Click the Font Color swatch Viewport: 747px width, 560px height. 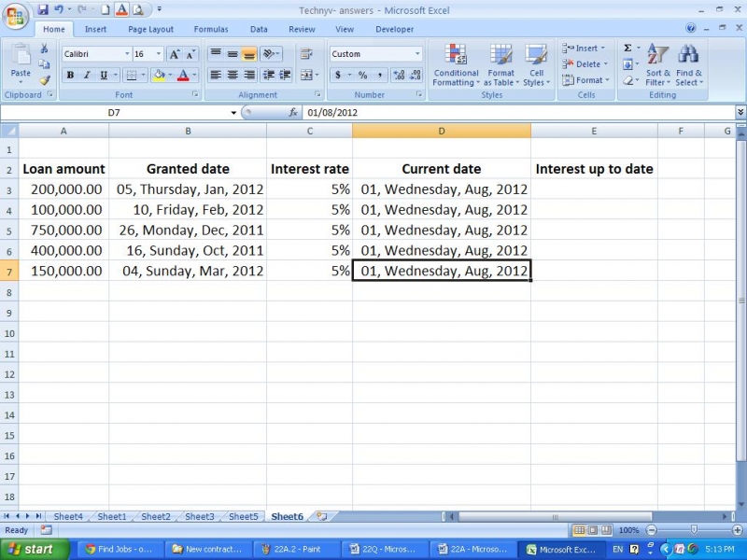pyautogui.click(x=183, y=75)
